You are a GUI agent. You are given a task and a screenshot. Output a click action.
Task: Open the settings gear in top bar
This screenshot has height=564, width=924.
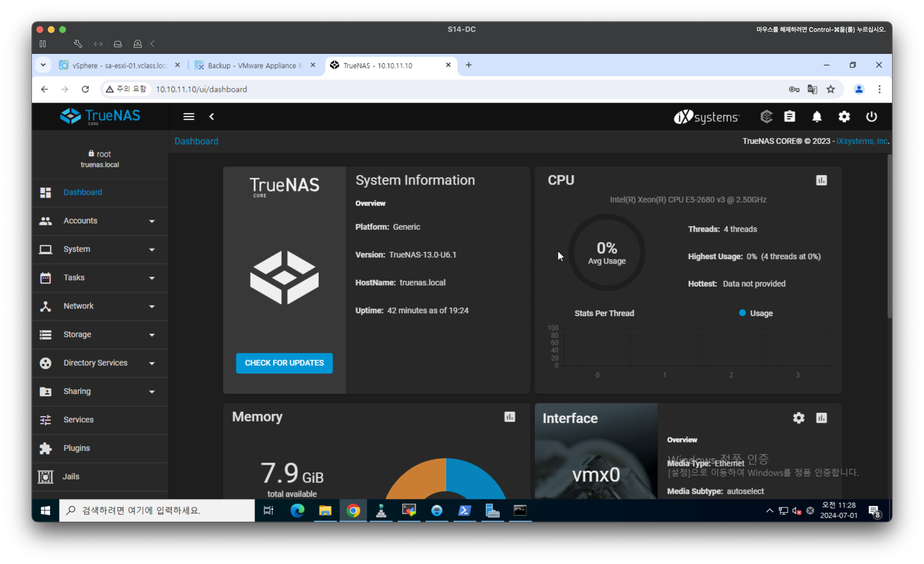[844, 117]
